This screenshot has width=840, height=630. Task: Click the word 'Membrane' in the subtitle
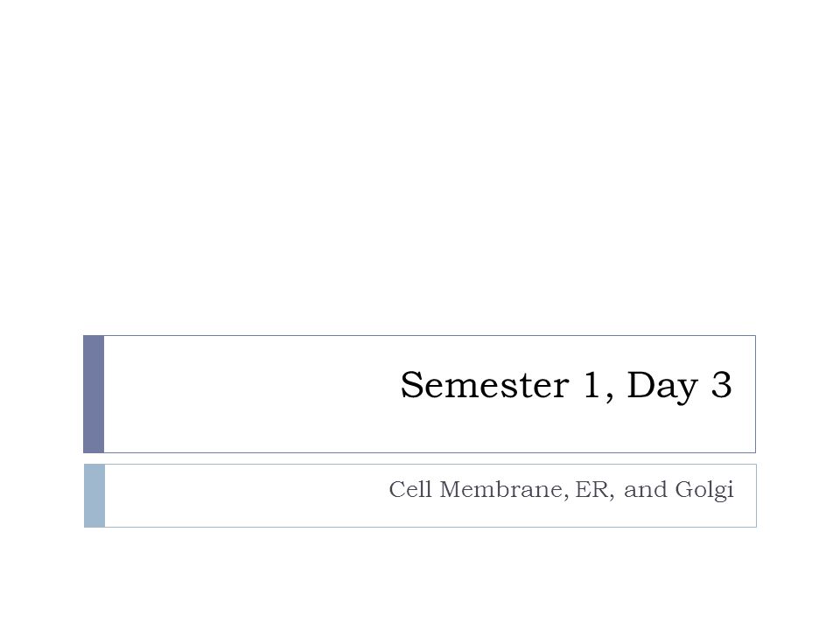pyautogui.click(x=500, y=489)
